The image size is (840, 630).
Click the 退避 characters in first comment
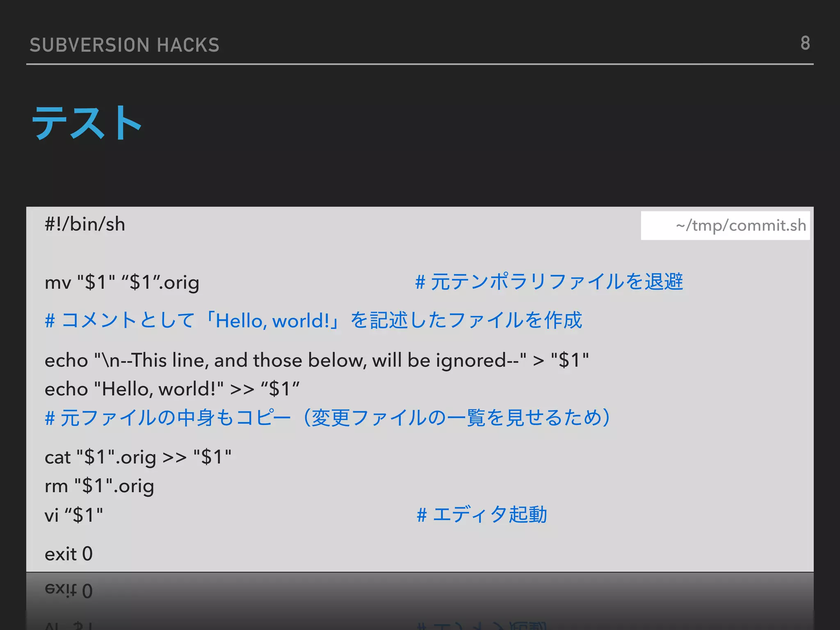tap(663, 282)
